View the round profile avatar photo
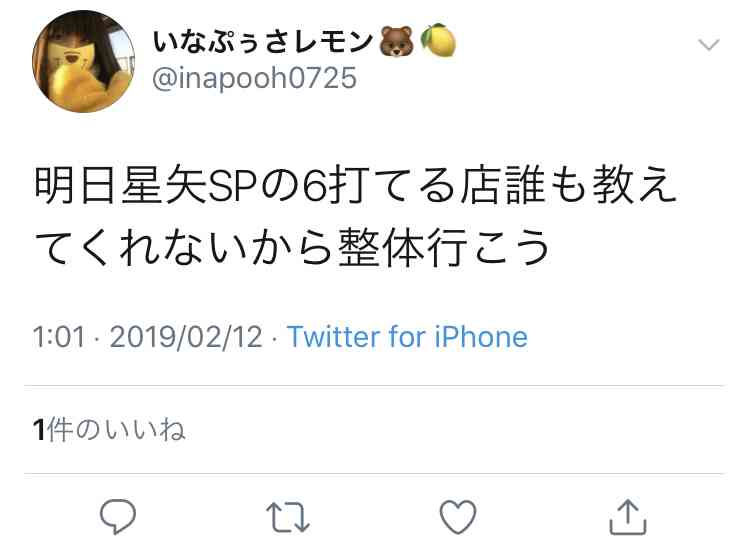This screenshot has width=750, height=556. pyautogui.click(x=84, y=61)
